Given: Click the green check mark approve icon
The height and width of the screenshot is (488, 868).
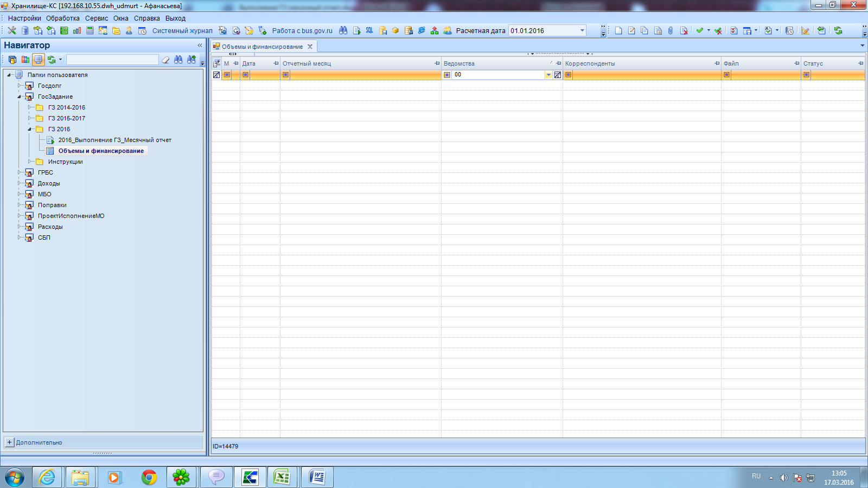Looking at the screenshot, I should (x=700, y=31).
